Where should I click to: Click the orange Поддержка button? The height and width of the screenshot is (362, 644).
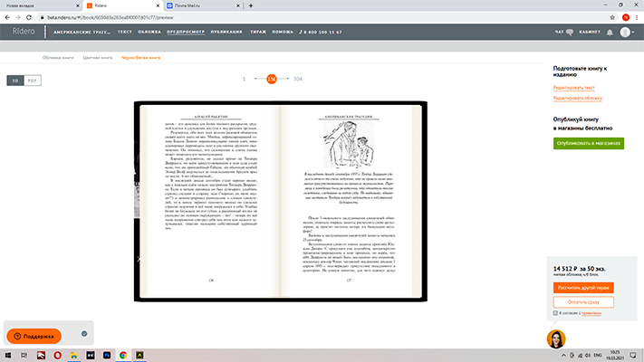click(x=34, y=336)
